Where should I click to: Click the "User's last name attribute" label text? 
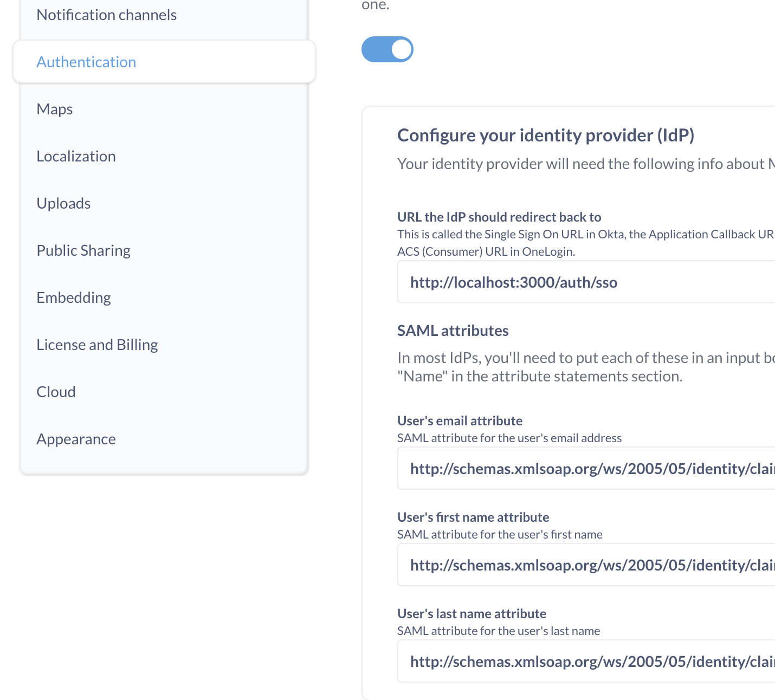(x=472, y=614)
